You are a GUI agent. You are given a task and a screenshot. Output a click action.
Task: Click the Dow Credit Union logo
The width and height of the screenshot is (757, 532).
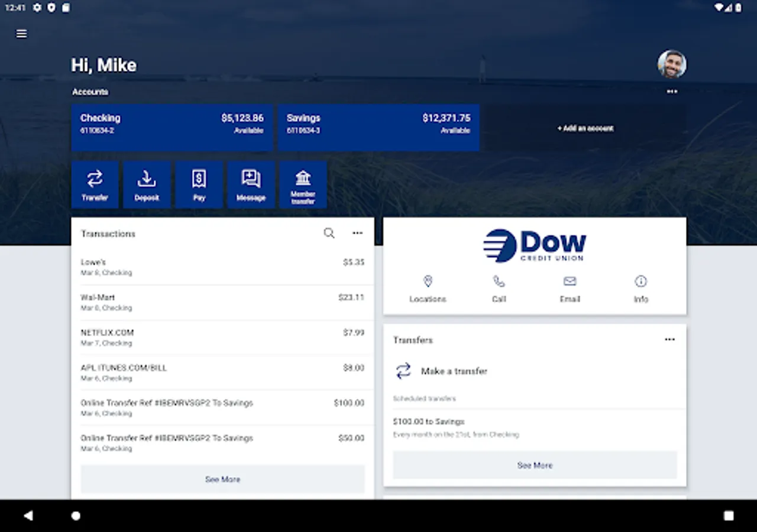[535, 245]
